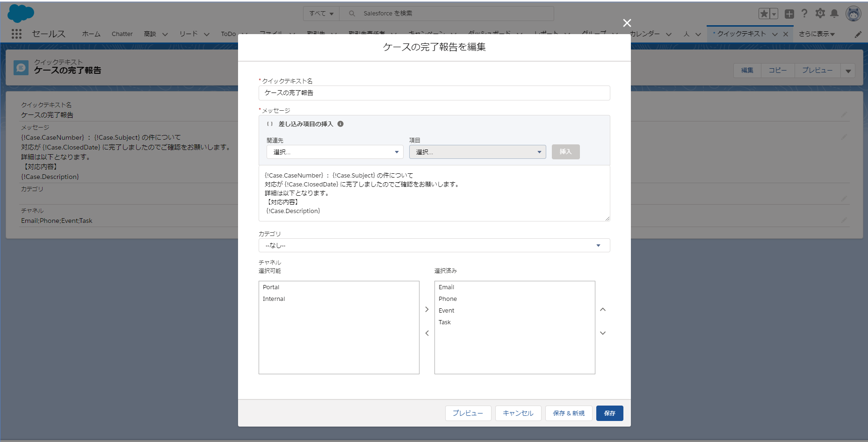
Task: Close the クイックテキスト tab with its X
Action: click(x=786, y=34)
